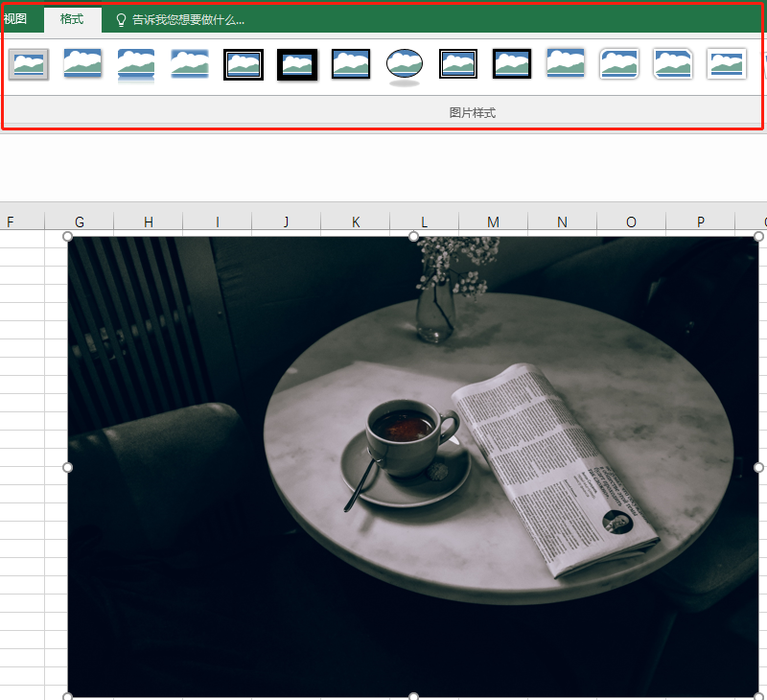This screenshot has height=700, width=767.
Task: Choose the Center Shadow Rectangle picture style
Action: (566, 64)
